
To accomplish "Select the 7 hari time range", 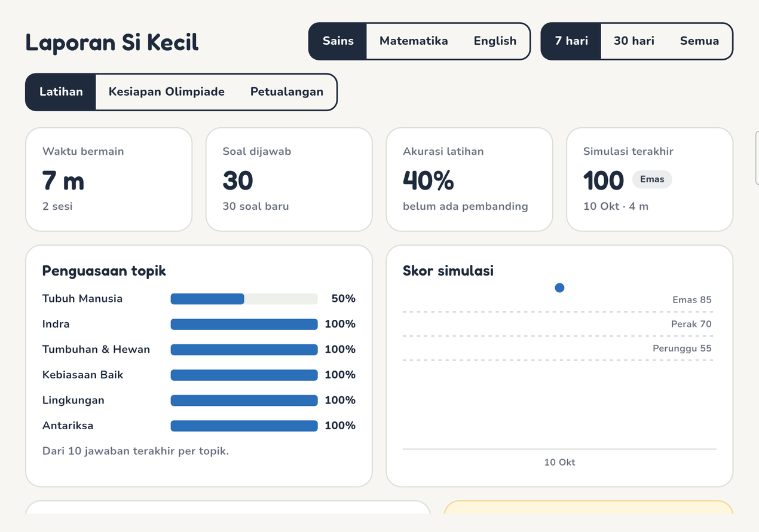I will pyautogui.click(x=571, y=41).
